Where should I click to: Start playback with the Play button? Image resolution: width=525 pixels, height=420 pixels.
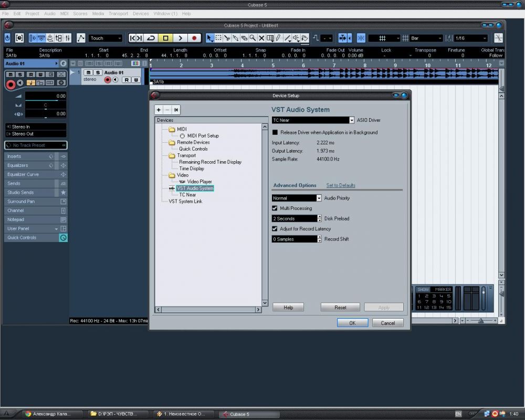pos(180,38)
